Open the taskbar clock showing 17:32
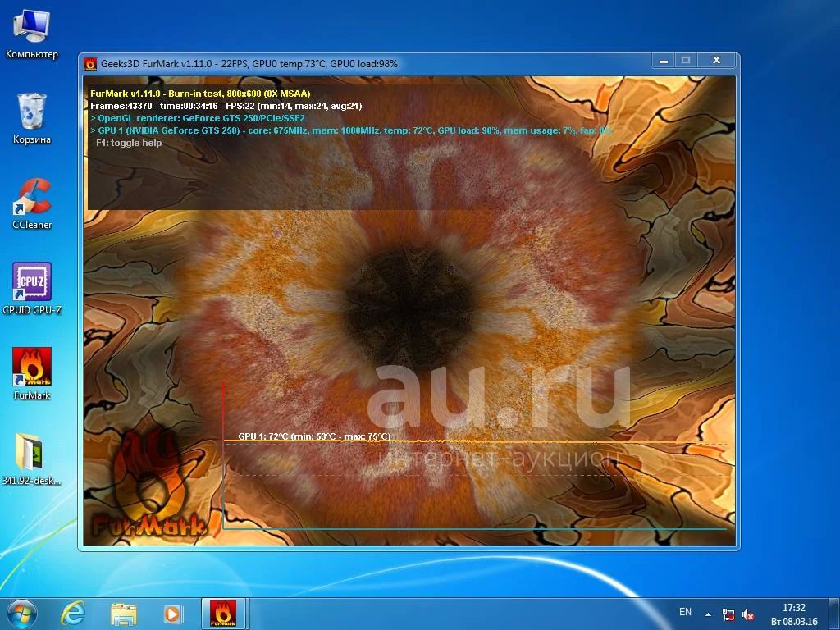This screenshot has height=630, width=840. [794, 614]
